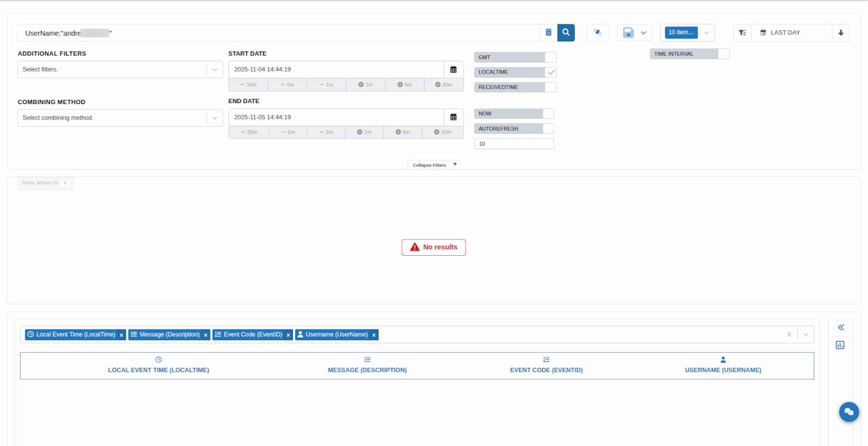Click the Collapse Filters button
The image size is (868, 446).
(x=433, y=165)
